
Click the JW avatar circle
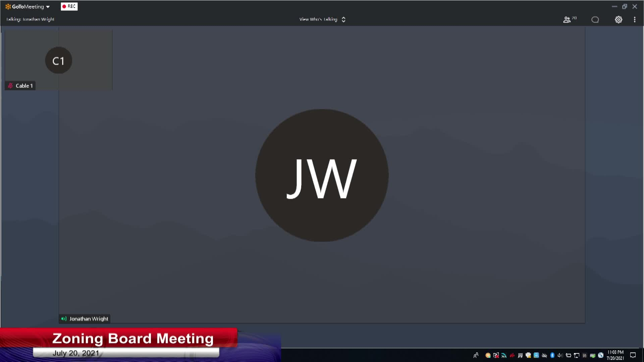322,175
